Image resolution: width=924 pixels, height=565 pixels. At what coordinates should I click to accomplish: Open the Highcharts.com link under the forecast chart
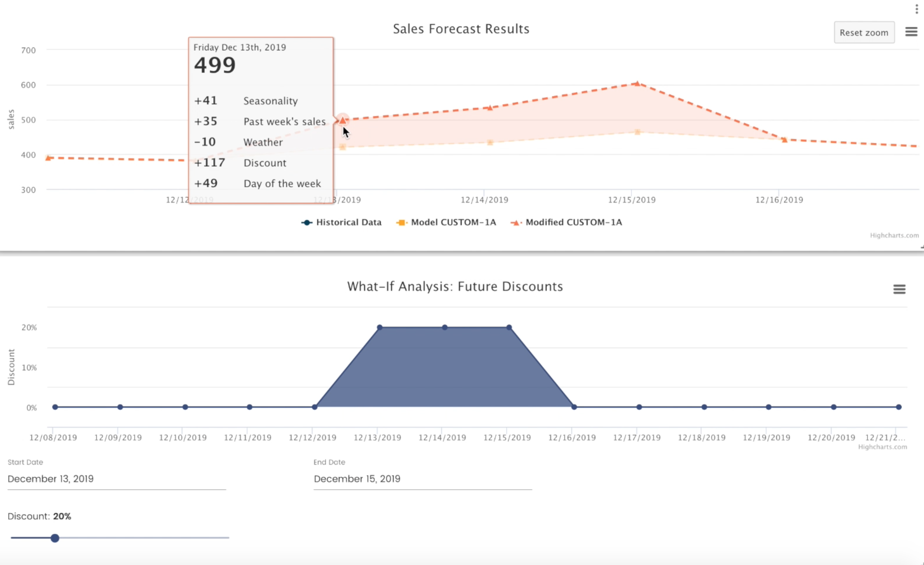tap(894, 235)
